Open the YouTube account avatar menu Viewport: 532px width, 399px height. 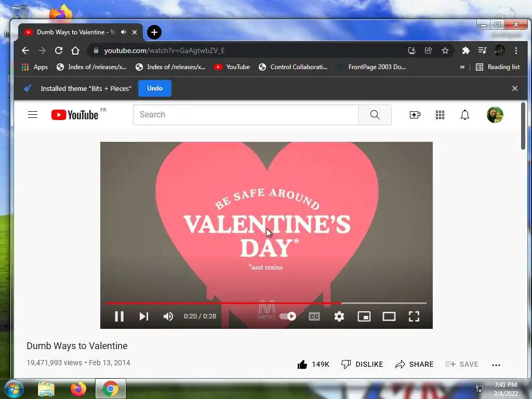click(495, 115)
